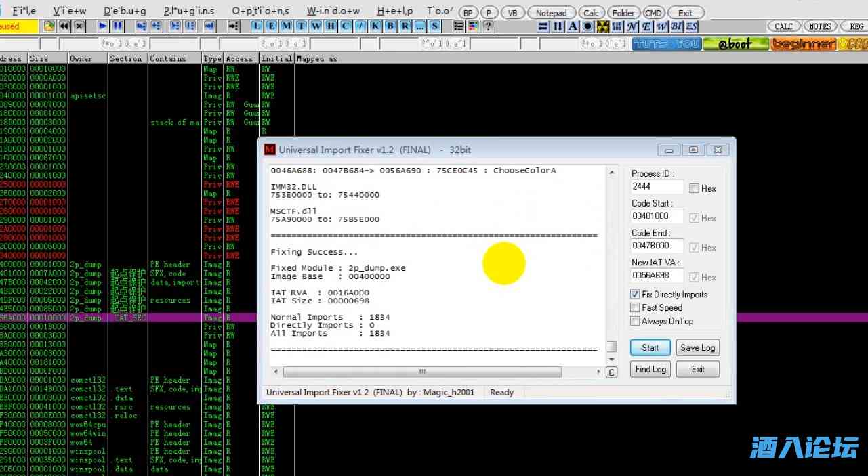868x476 pixels.
Task: Click the Run program play icon
Action: point(102,26)
